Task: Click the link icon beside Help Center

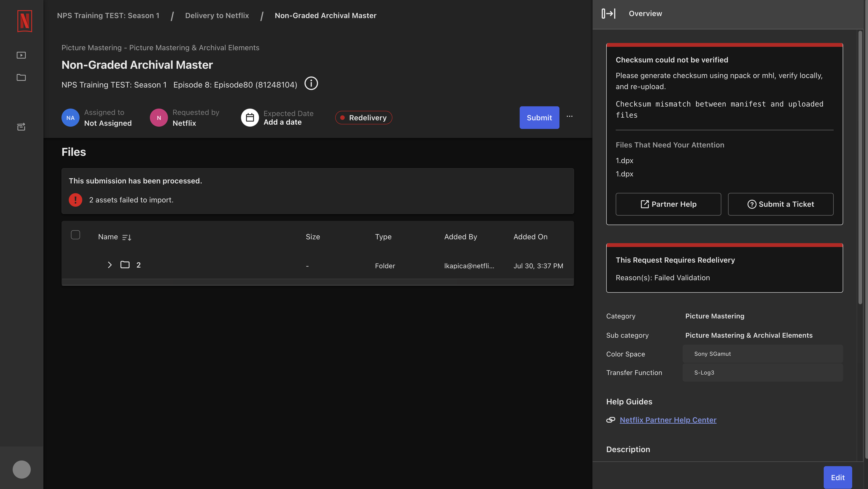Action: coord(611,420)
